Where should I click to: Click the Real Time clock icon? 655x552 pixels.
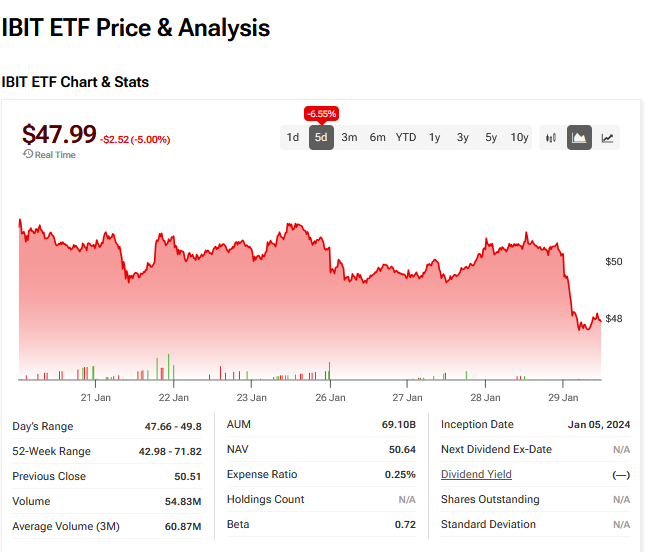coord(28,154)
